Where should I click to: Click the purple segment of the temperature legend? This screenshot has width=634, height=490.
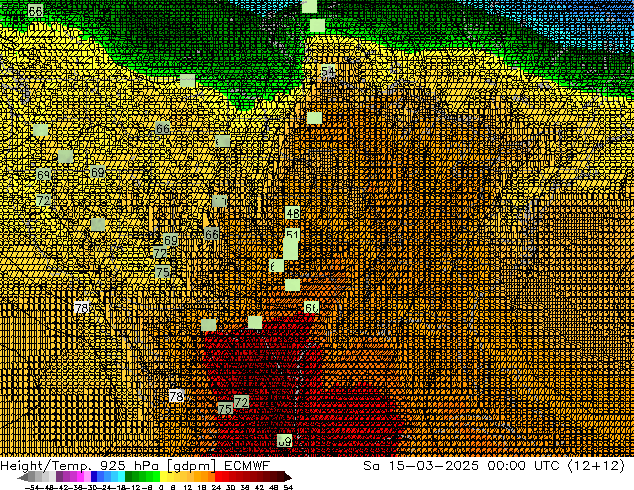(73, 476)
